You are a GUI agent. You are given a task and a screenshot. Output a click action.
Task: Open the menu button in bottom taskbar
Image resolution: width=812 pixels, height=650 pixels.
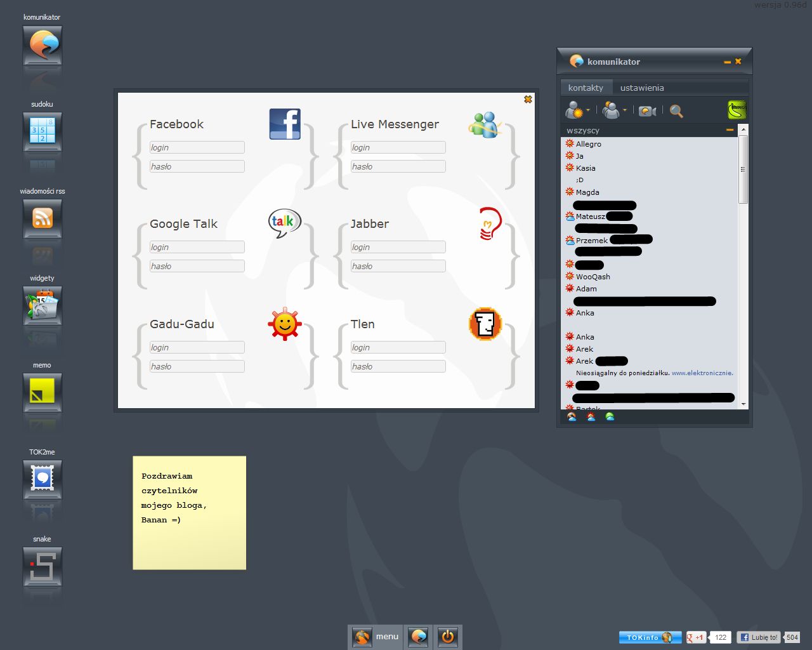point(376,637)
